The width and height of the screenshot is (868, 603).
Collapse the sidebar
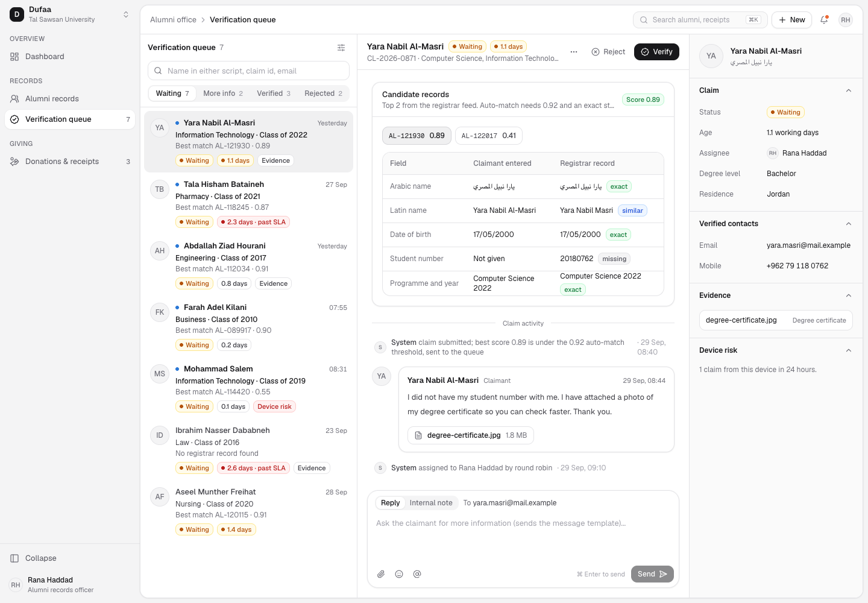pyautogui.click(x=70, y=558)
